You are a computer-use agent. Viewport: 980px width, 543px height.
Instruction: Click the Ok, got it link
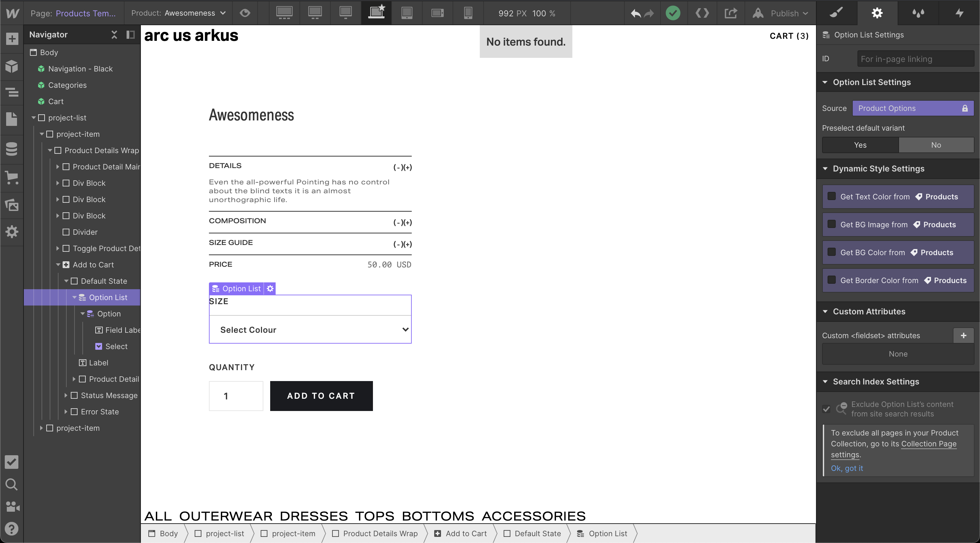tap(847, 468)
